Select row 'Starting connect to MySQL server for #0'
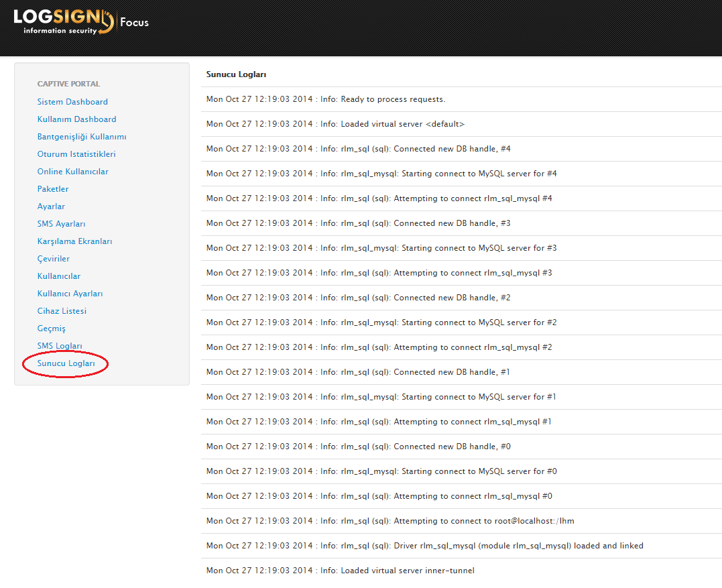 click(x=461, y=473)
